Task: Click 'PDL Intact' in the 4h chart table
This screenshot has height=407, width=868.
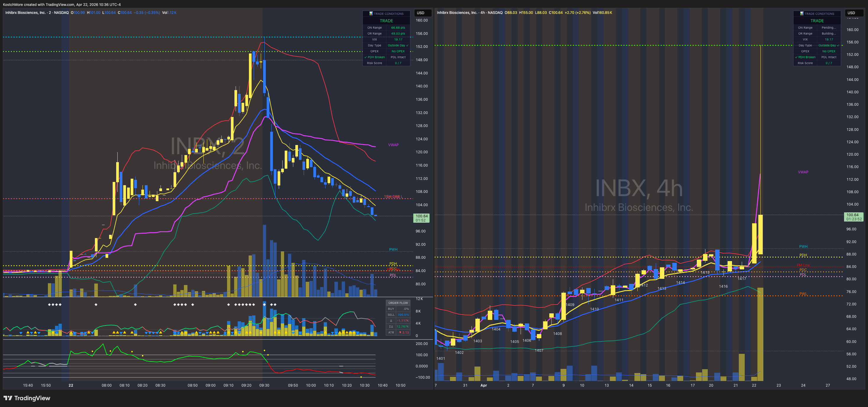Action: click(x=829, y=57)
